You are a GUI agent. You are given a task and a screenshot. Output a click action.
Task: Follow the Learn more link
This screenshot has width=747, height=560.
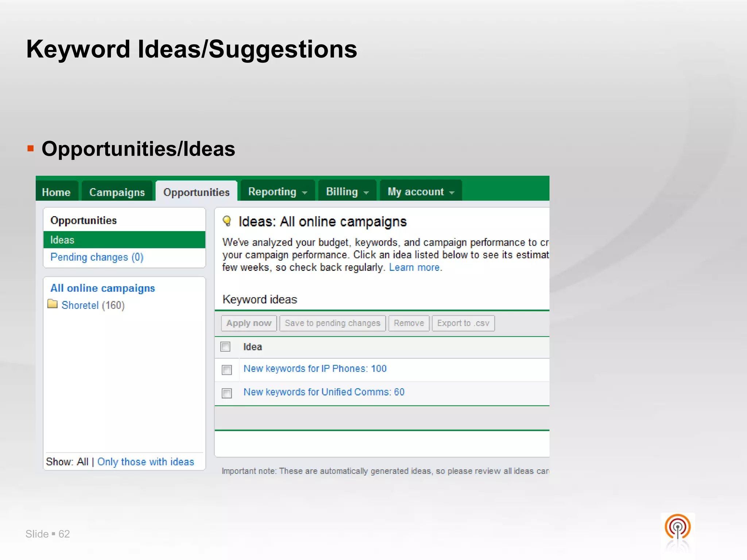tap(414, 267)
